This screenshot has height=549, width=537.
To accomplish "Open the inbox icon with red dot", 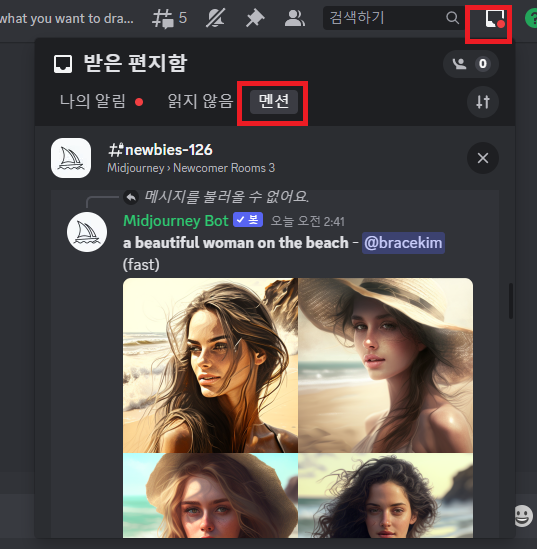I will (495, 19).
